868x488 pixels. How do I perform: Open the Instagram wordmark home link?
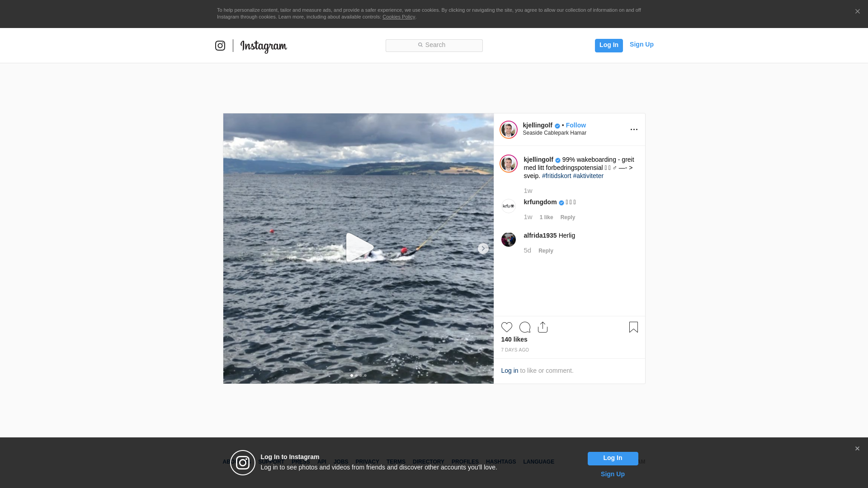pos(264,46)
